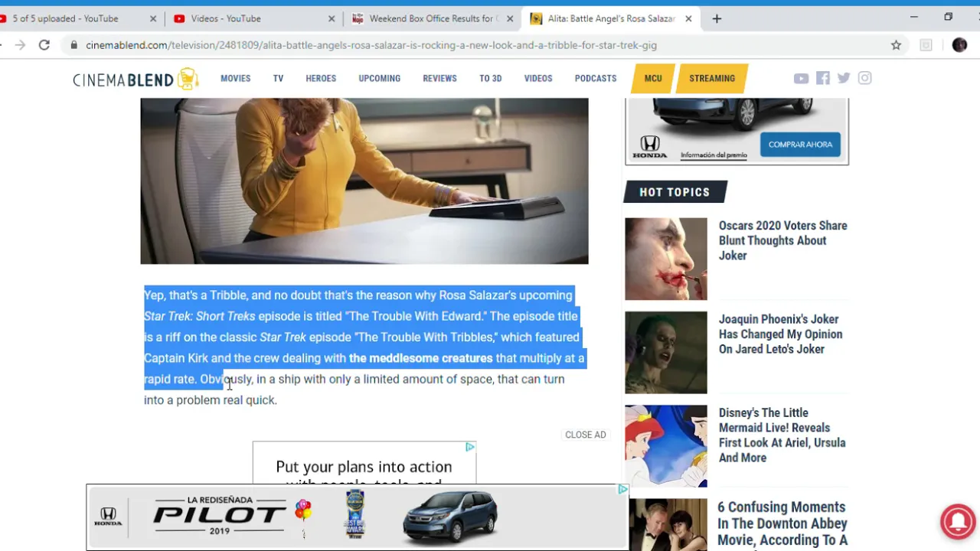Open CinemaBlend Facebook page icon
This screenshot has height=551, width=980.
(823, 78)
